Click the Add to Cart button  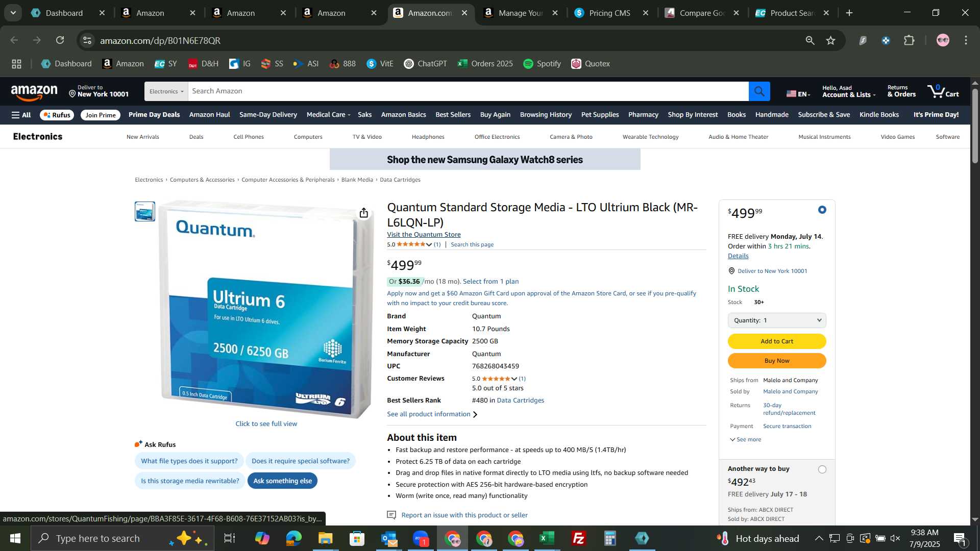pyautogui.click(x=776, y=341)
